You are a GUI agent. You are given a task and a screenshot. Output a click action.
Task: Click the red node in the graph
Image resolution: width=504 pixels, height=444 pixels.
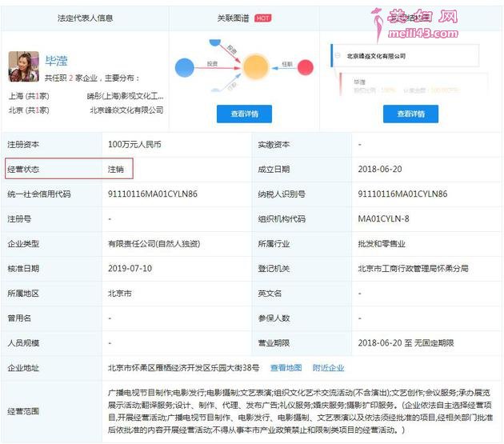click(305, 67)
